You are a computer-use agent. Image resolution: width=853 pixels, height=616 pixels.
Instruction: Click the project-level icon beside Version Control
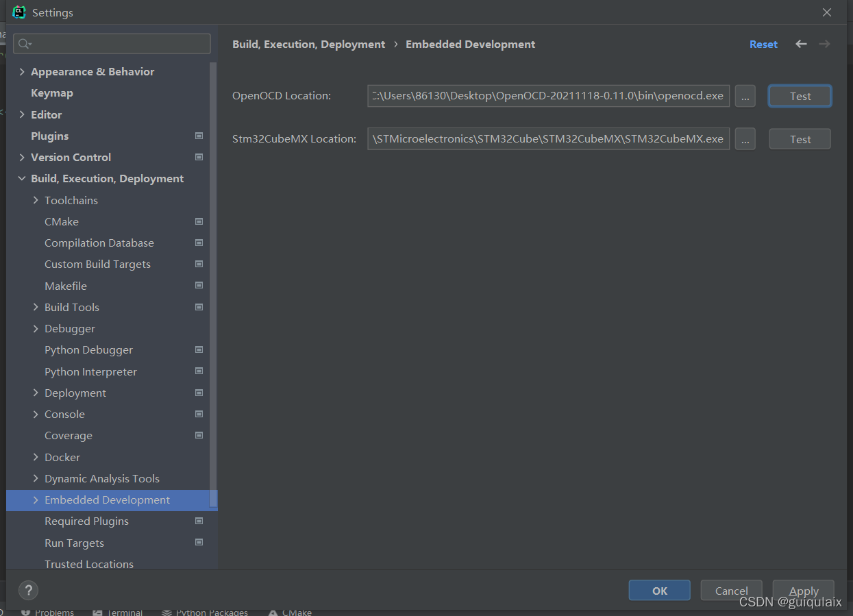[199, 157]
